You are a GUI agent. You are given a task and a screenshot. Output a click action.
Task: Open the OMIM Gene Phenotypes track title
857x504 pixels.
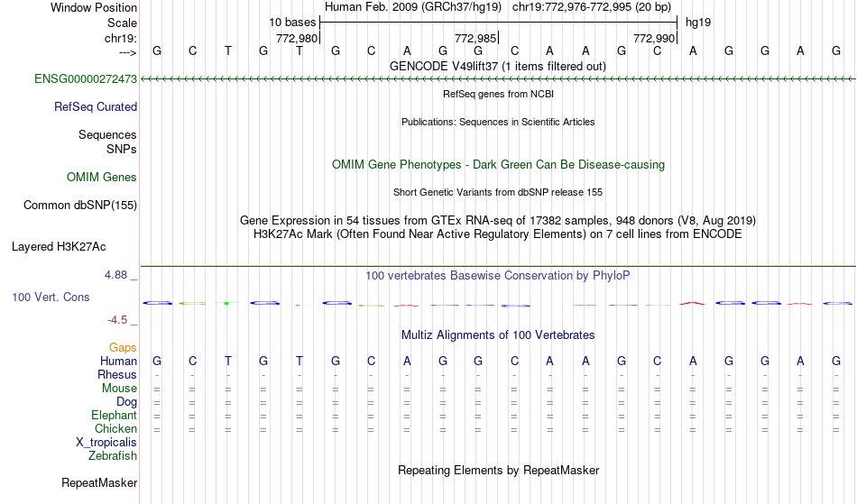498,164
